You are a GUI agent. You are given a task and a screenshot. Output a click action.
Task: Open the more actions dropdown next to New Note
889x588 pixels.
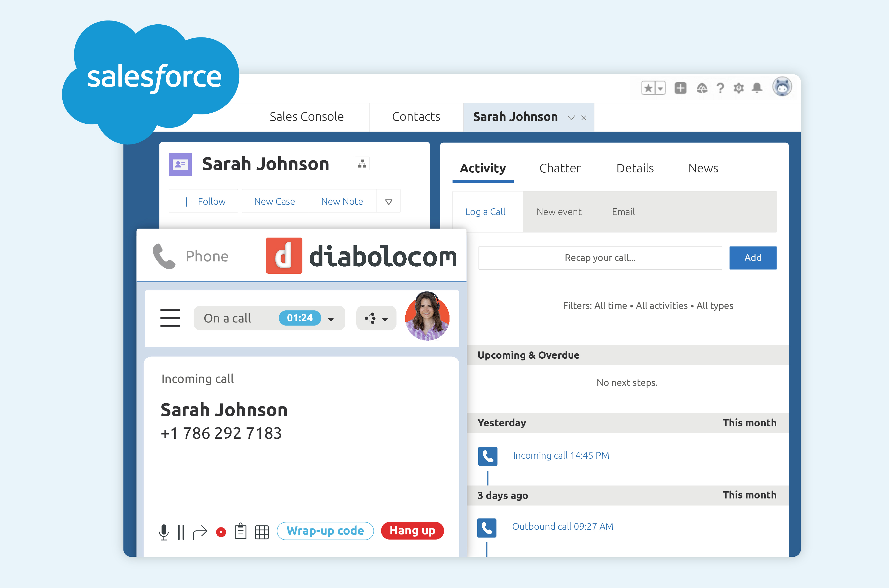tap(388, 201)
